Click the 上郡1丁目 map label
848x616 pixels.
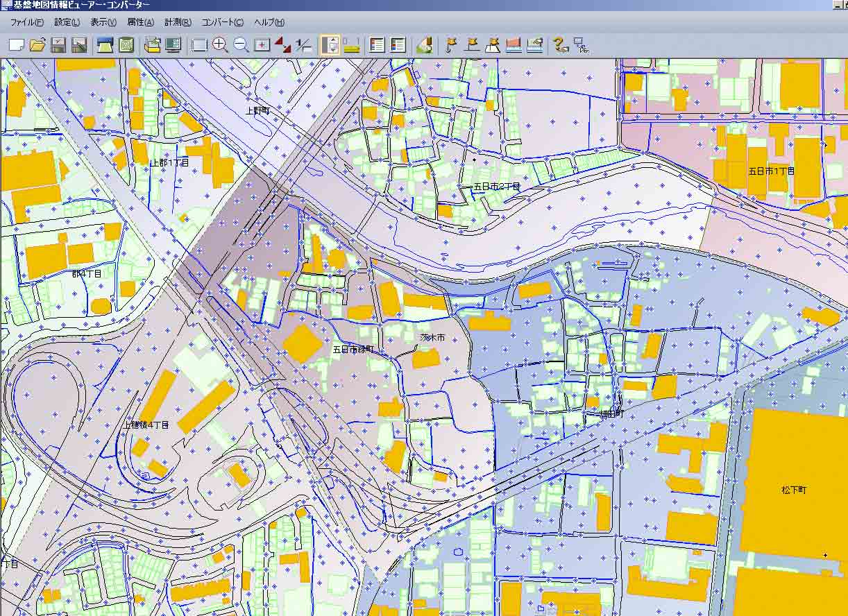[x=170, y=162]
